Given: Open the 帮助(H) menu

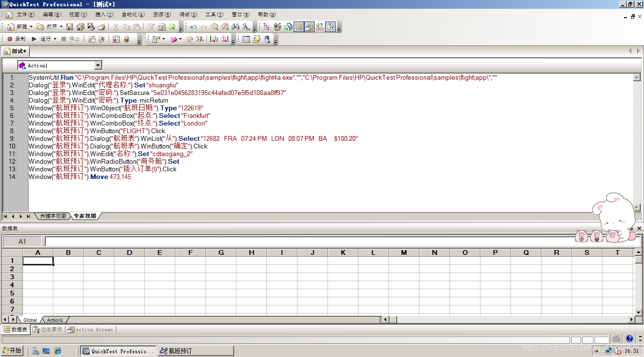Looking at the screenshot, I should [x=266, y=15].
